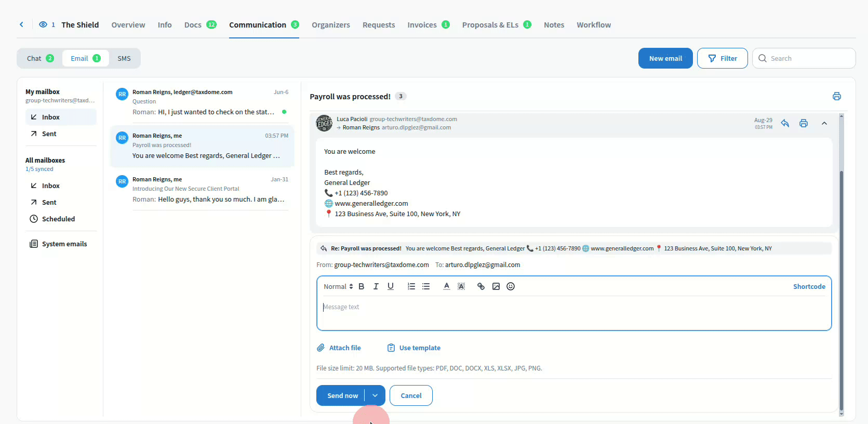Print the Payroll was processed thread

pyautogui.click(x=836, y=96)
